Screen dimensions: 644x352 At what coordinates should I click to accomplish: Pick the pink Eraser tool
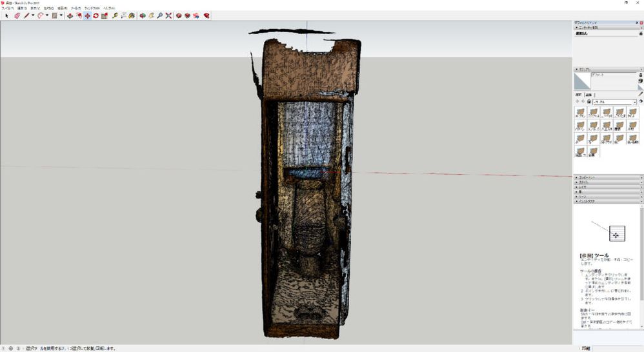tap(17, 15)
